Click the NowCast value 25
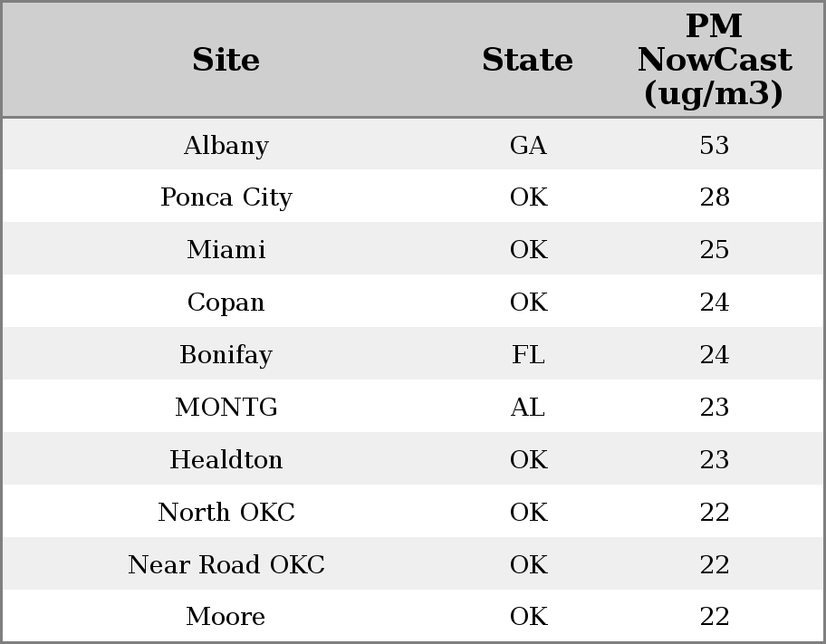The width and height of the screenshot is (826, 644). pyautogui.click(x=714, y=250)
